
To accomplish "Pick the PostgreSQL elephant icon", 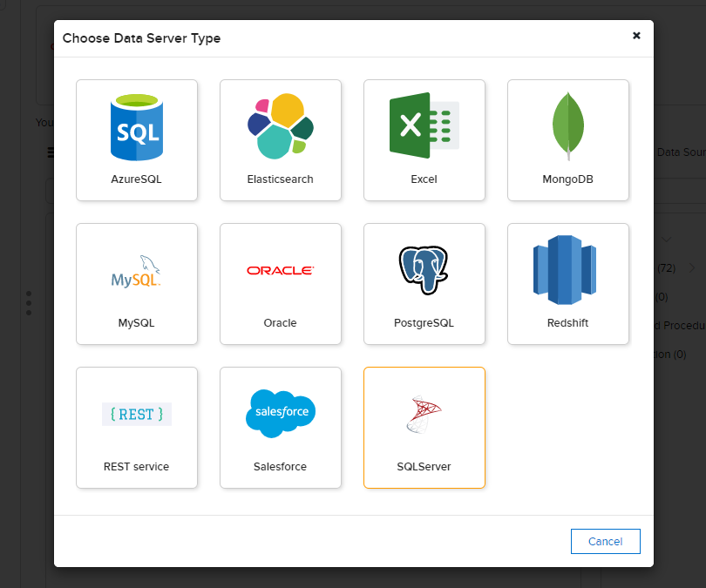I will [x=424, y=270].
